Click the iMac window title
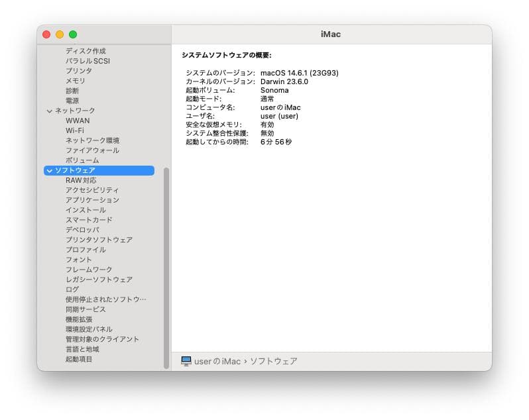Screen dimensions: 529x420 coord(331,34)
